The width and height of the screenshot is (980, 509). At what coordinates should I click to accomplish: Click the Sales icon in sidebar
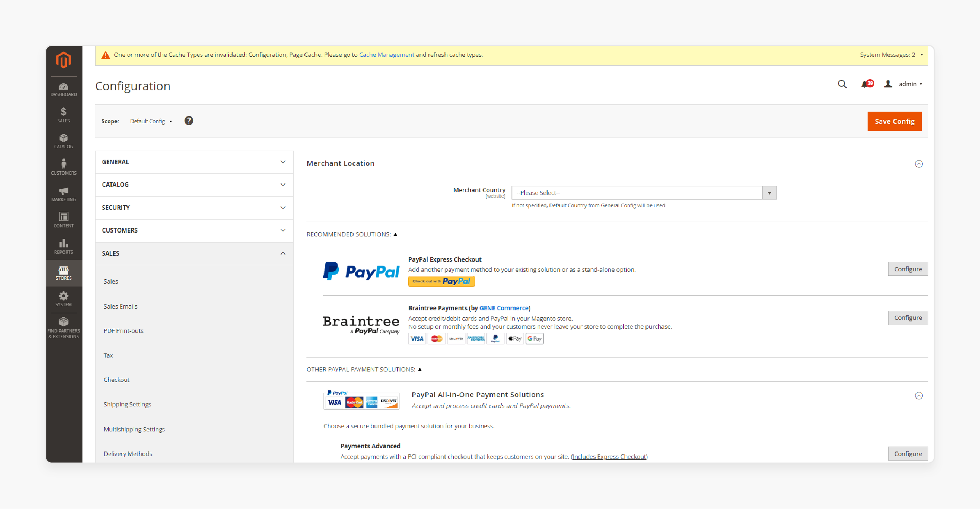point(64,115)
